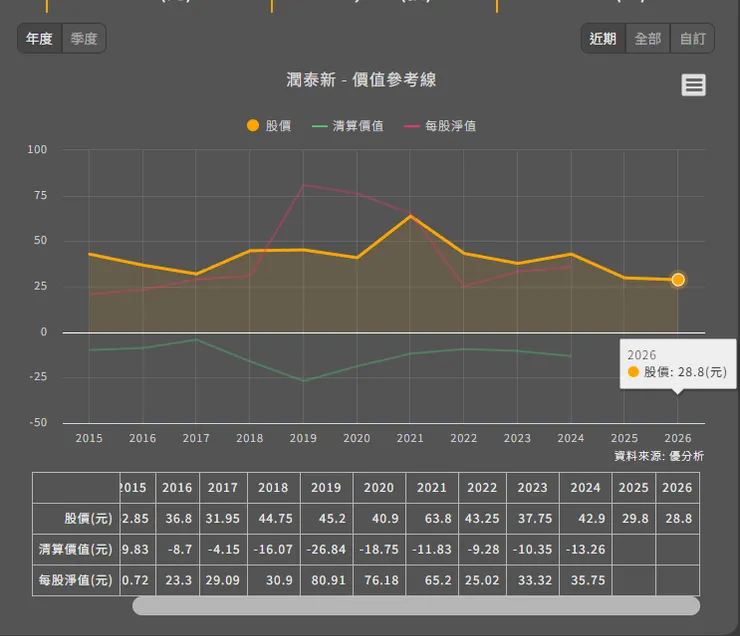Screen dimensions: 740x636
Task: Click the 2021 table column header
Action: [x=432, y=487]
